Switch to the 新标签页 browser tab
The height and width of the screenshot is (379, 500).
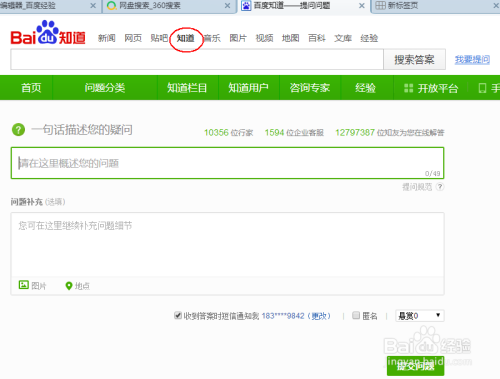tap(435, 6)
